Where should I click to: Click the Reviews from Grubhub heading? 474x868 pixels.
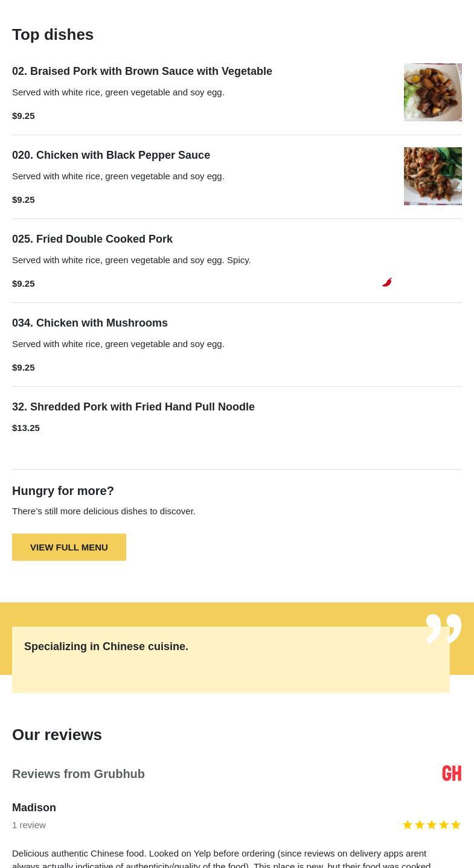(x=78, y=774)
